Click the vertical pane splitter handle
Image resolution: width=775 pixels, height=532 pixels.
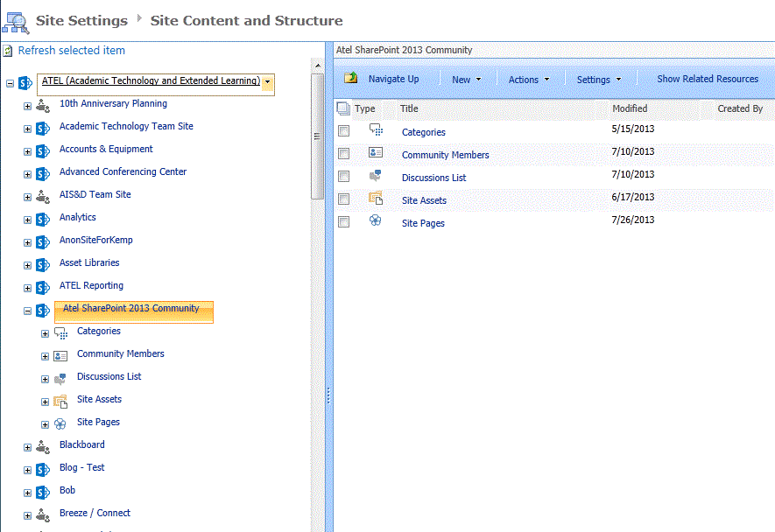328,395
